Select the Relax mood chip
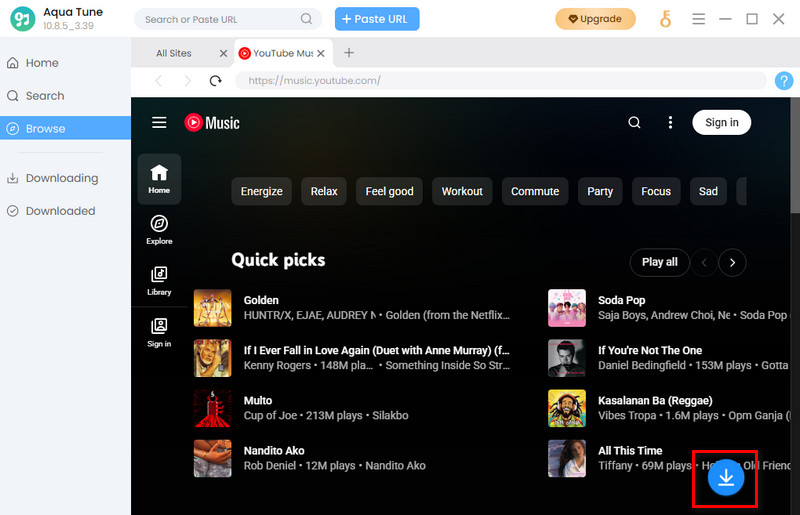Screen dimensions: 800x515 point(324,191)
